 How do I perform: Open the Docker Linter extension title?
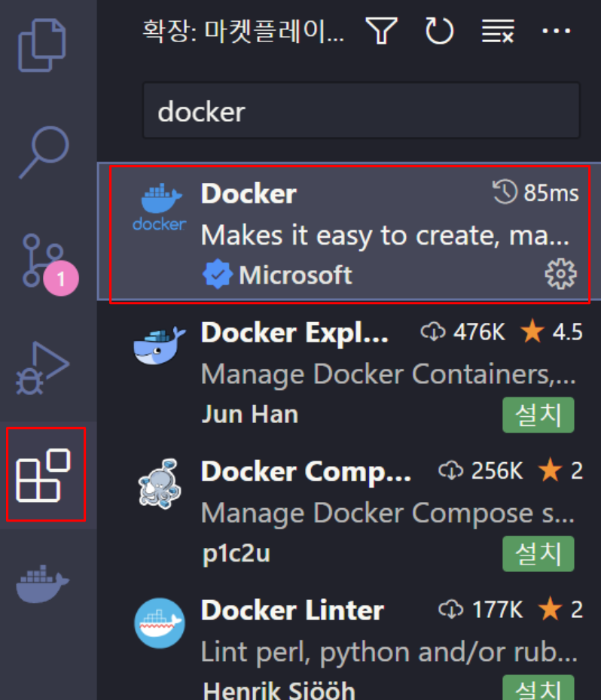[293, 610]
